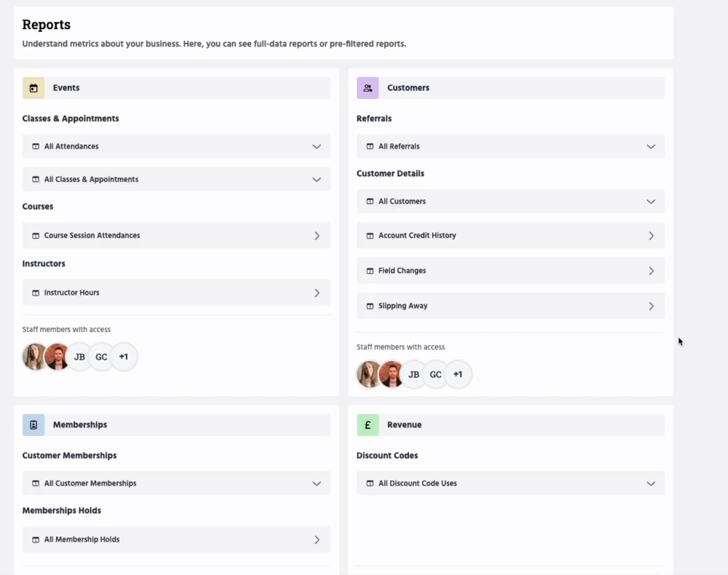
Task: Click the table icon beside All Attendances
Action: pyautogui.click(x=36, y=146)
